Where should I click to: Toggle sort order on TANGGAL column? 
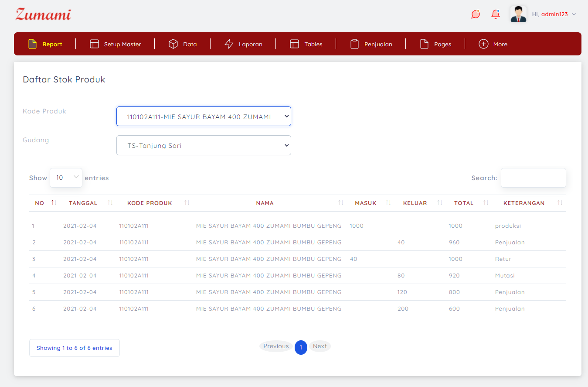tap(110, 203)
